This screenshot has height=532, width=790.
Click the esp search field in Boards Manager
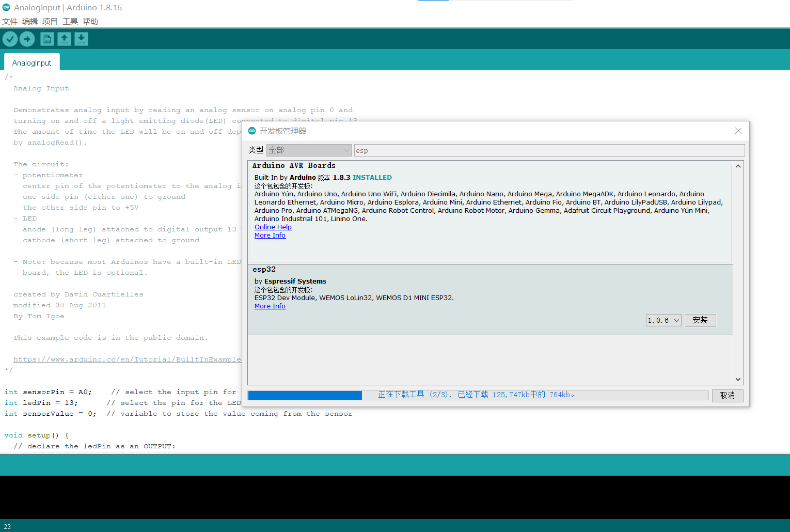tap(549, 150)
